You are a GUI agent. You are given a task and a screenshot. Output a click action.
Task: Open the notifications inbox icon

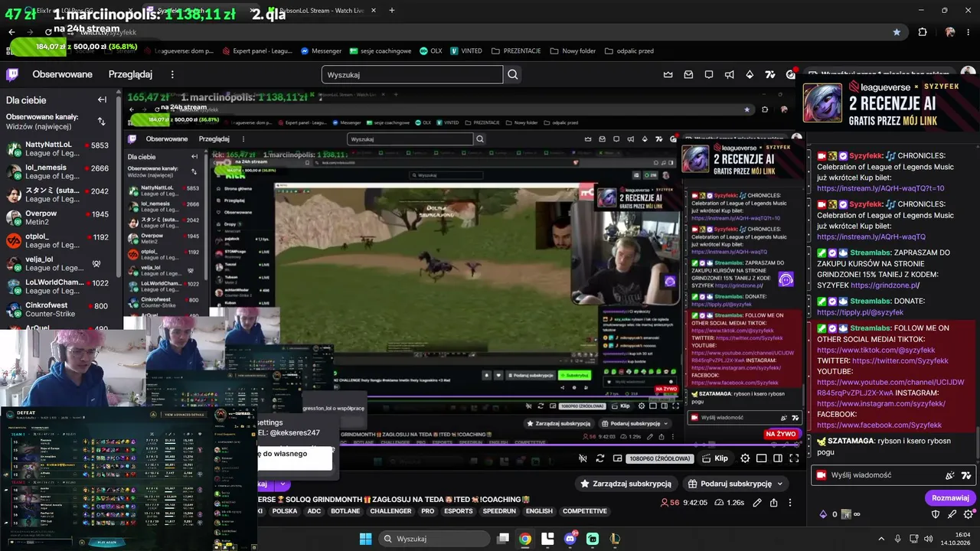[x=688, y=74]
